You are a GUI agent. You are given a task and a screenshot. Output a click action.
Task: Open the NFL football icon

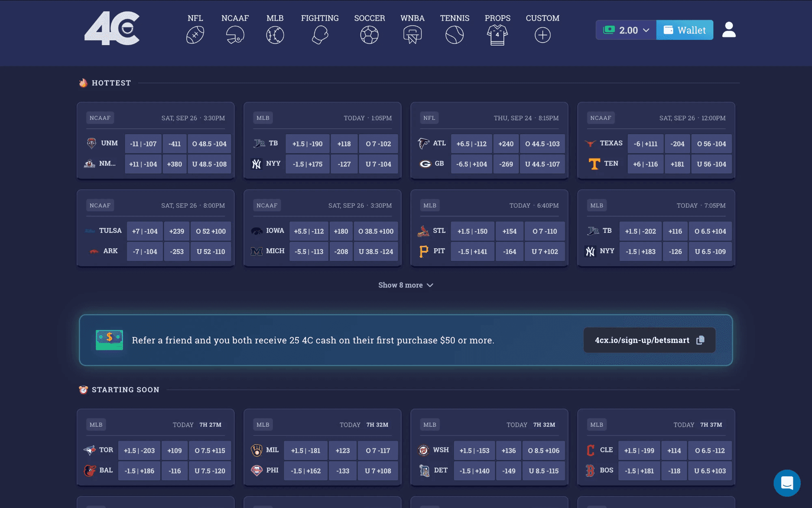click(195, 35)
